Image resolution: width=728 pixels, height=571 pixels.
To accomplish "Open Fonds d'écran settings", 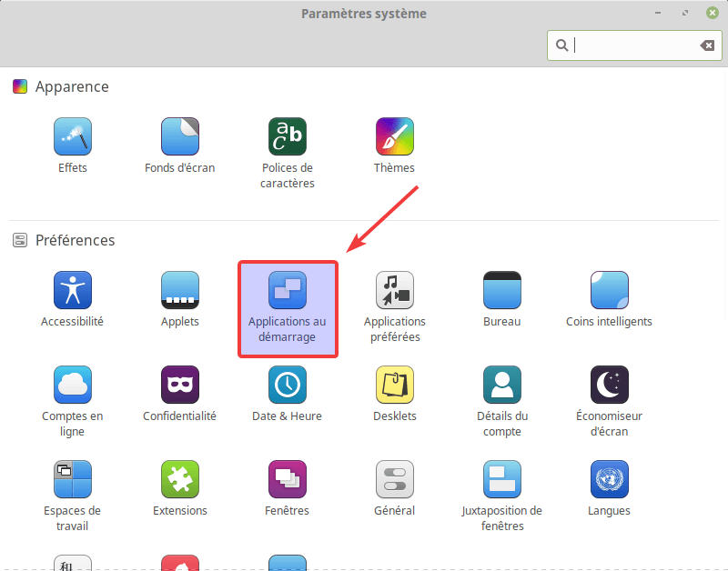I will (x=180, y=136).
